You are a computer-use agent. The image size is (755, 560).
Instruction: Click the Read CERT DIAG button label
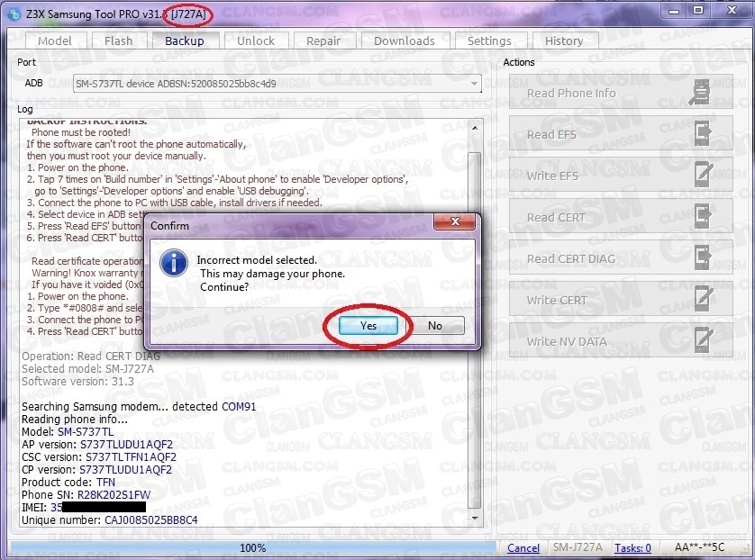[571, 258]
